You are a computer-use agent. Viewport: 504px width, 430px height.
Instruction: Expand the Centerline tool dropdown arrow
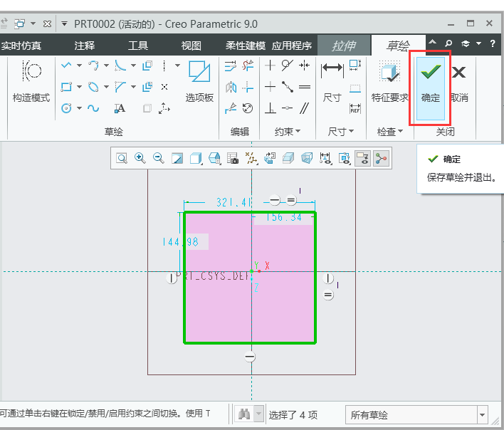(177, 65)
